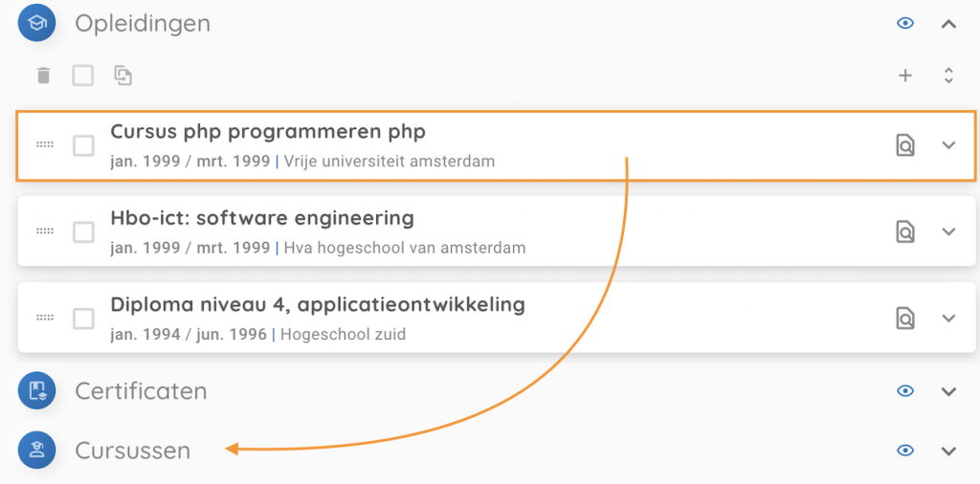Preview the Cursus php programmeren entry
Viewport: 980px width, 484px height.
[x=904, y=145]
